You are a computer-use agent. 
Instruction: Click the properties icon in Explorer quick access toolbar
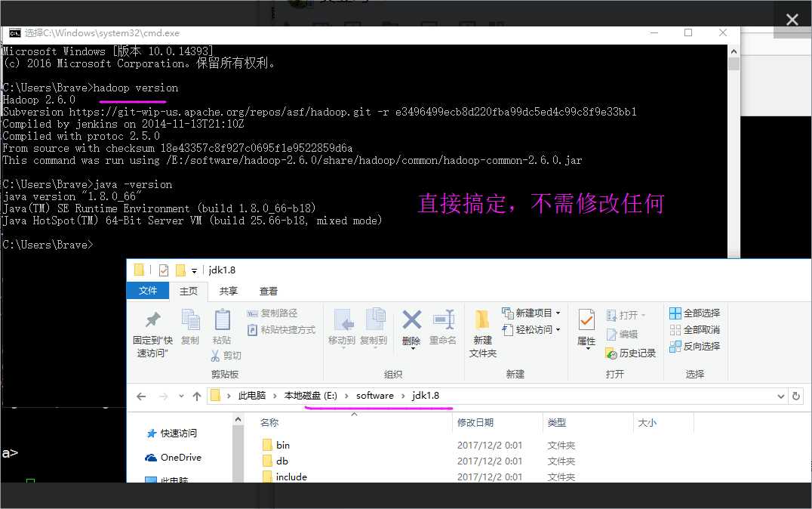[x=164, y=270]
